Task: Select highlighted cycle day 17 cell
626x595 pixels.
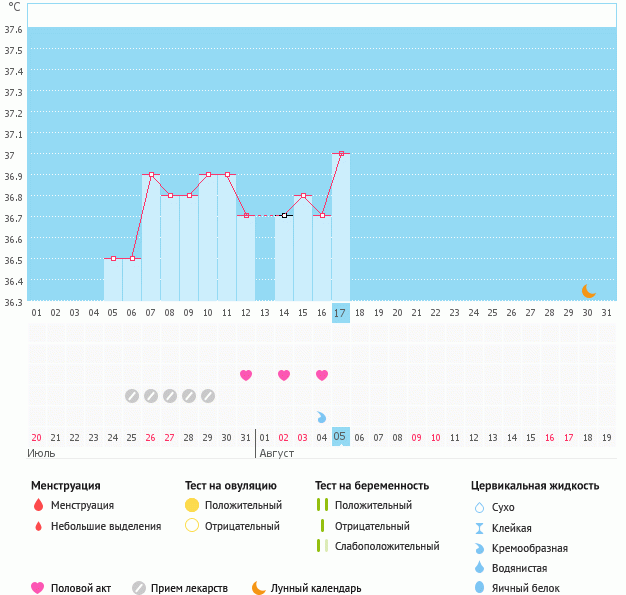Action: click(340, 312)
